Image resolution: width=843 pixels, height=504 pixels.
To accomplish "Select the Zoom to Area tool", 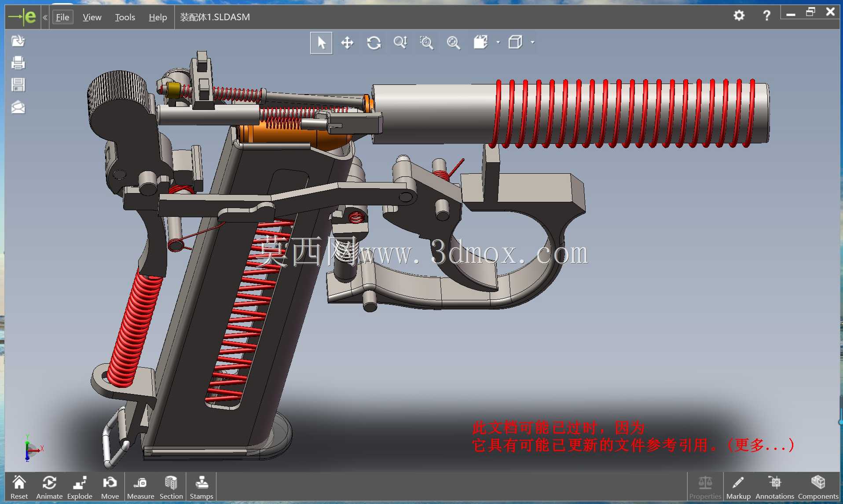I will 426,43.
